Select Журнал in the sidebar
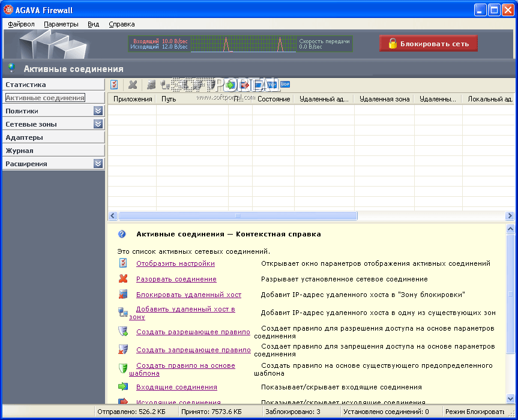The height and width of the screenshot is (420, 518). tap(53, 151)
